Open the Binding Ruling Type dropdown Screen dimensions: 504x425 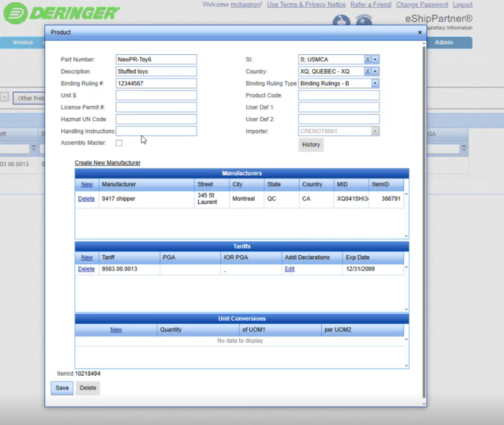[375, 83]
